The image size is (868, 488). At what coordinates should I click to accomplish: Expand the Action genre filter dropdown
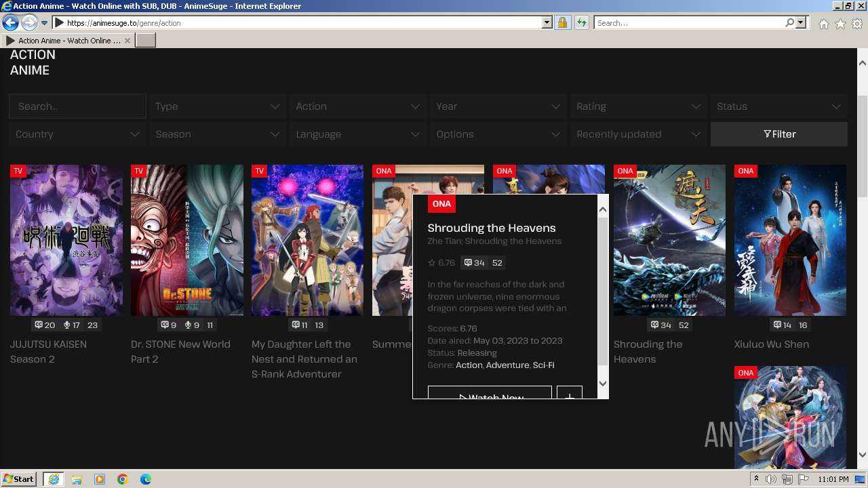357,106
